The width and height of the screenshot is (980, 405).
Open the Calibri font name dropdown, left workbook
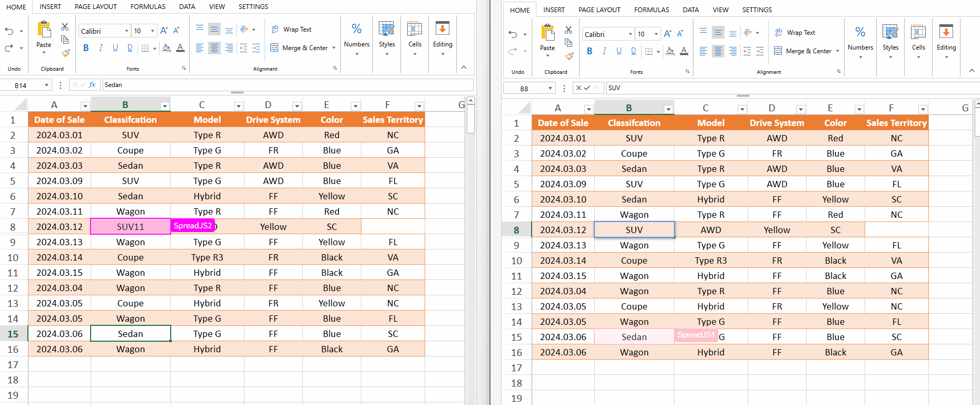point(126,31)
